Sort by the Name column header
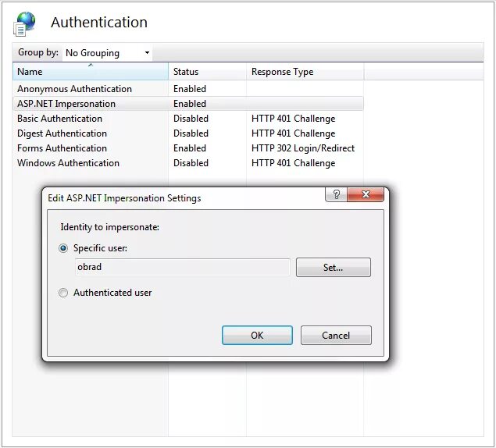Image resolution: width=496 pixels, height=448 pixels. [91, 72]
